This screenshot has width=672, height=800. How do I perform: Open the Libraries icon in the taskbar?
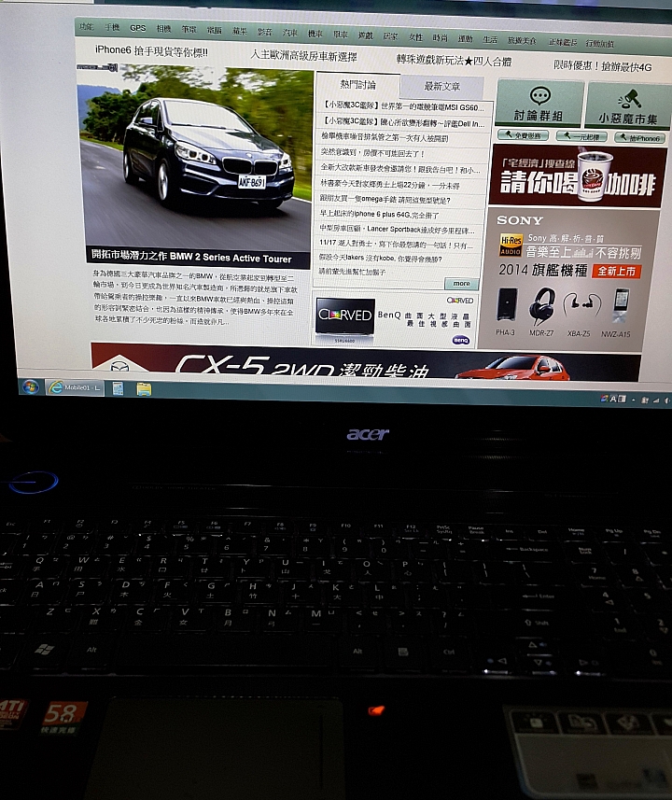tap(118, 388)
